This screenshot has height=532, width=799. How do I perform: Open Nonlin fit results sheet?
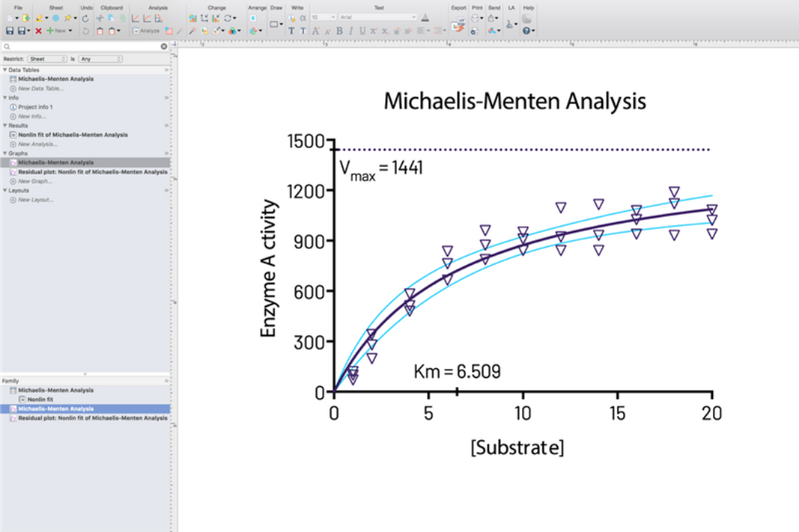73,135
